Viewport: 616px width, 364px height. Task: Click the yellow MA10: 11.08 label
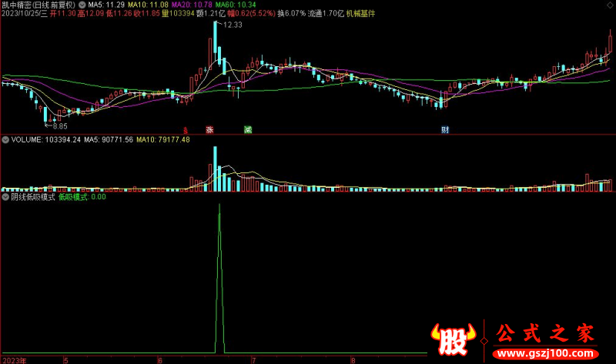click(148, 5)
